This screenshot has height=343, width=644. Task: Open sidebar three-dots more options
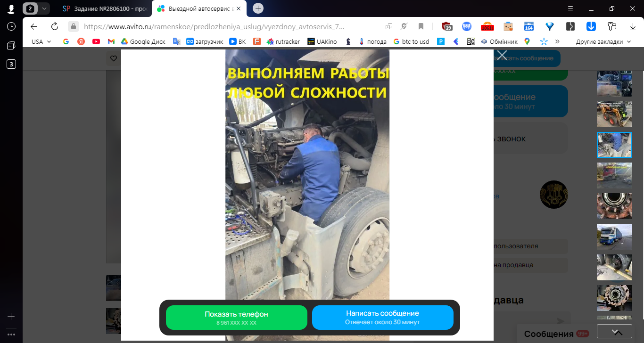click(x=11, y=335)
